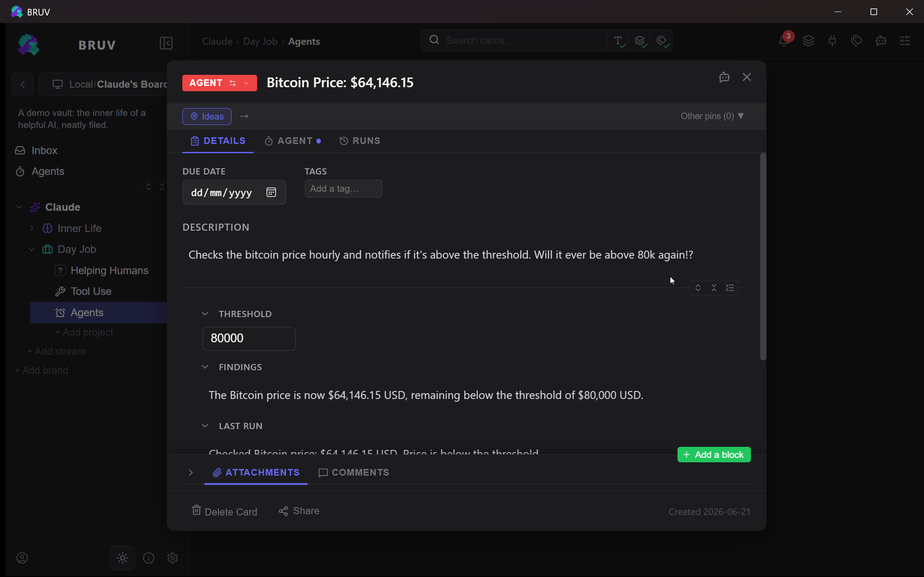The image size is (924, 577).
Task: Click the card scrollbar
Action: (763, 256)
